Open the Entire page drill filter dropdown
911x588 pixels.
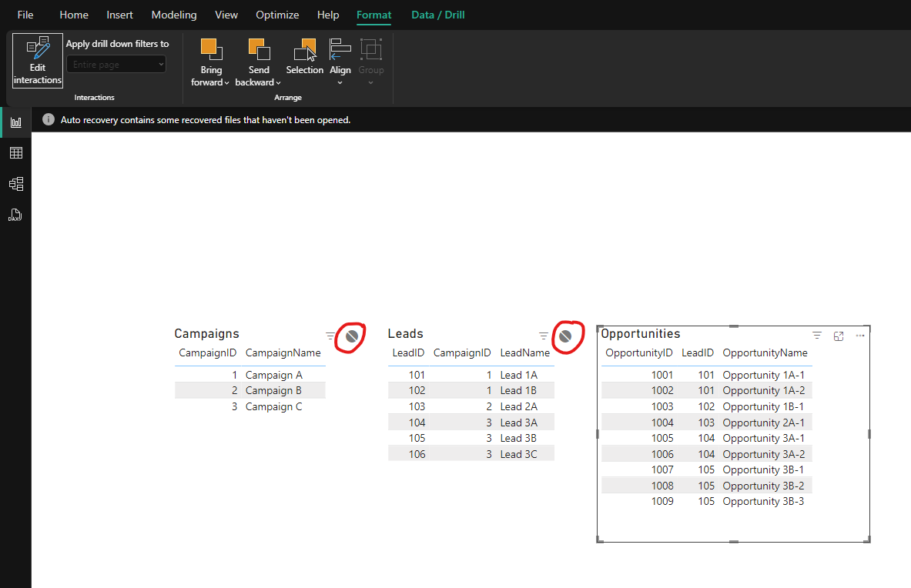tap(116, 65)
